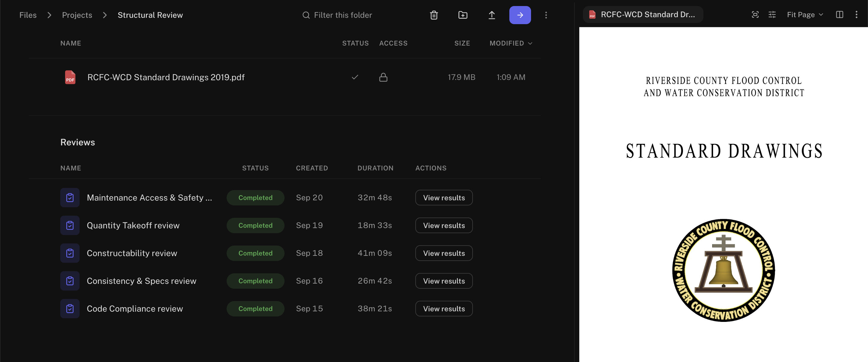
Task: Click the clipboard icon for Maintenance Access & Safety
Action: pos(70,198)
